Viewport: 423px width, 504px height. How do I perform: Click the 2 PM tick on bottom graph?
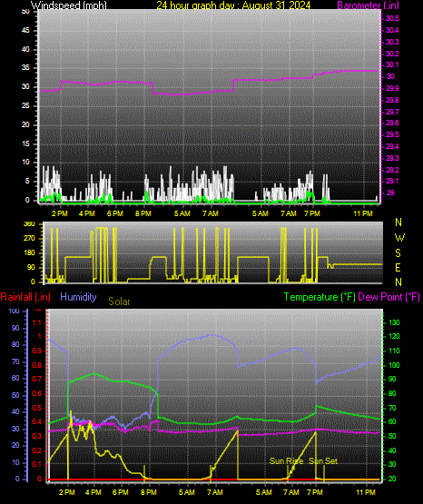(x=67, y=492)
